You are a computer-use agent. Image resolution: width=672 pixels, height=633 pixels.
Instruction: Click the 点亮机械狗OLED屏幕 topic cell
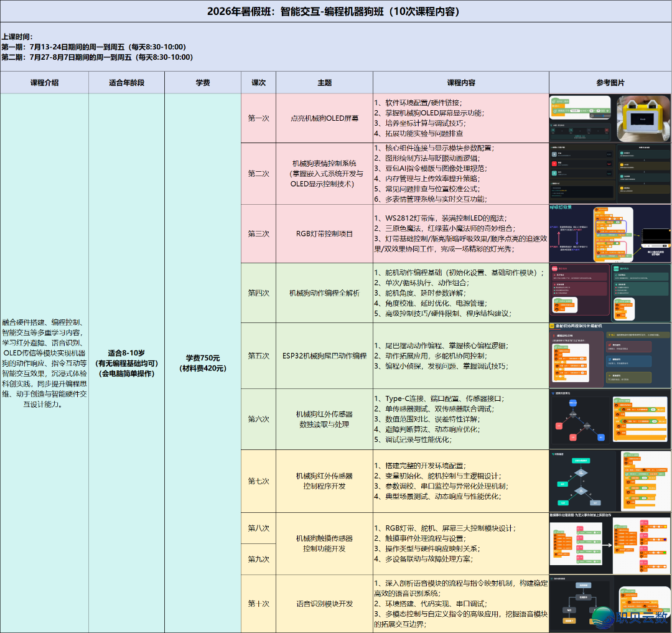(324, 118)
